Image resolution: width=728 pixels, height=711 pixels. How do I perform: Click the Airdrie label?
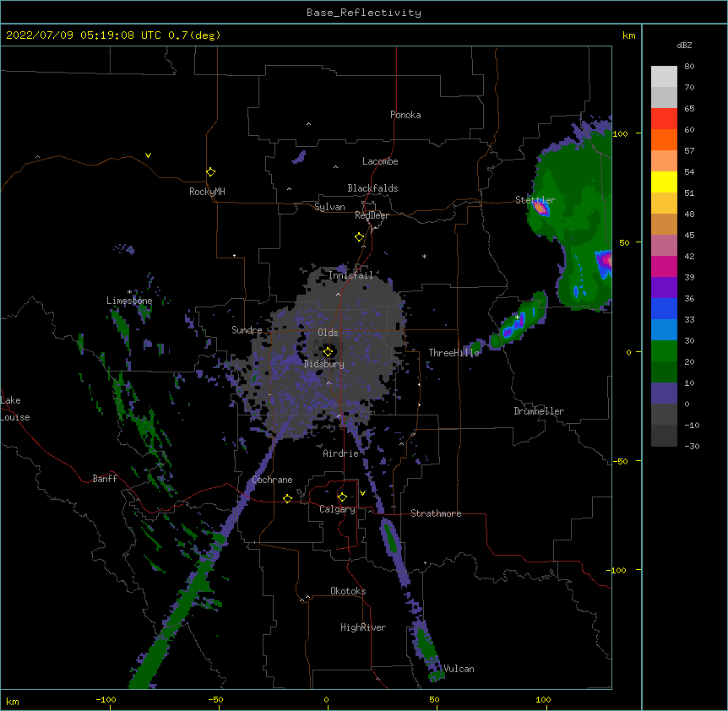tap(341, 453)
